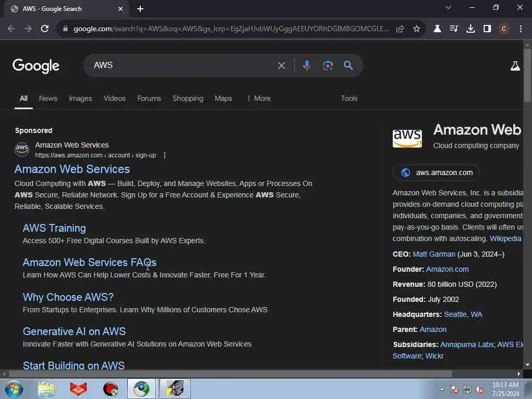Open the taskbar clock showing 10:13 AM
The image size is (532, 399).
[x=506, y=389]
